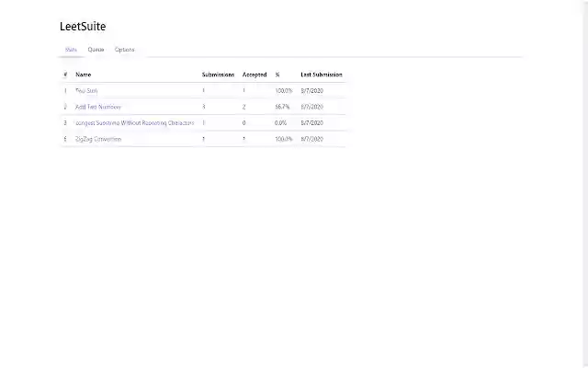Image resolution: width=588 pixels, height=368 pixels.
Task: Open the Two Sum problem link
Action: pyautogui.click(x=86, y=91)
